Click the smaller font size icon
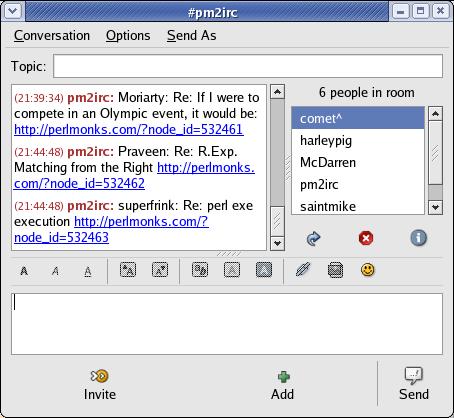This screenshot has height=418, width=454. [160, 270]
